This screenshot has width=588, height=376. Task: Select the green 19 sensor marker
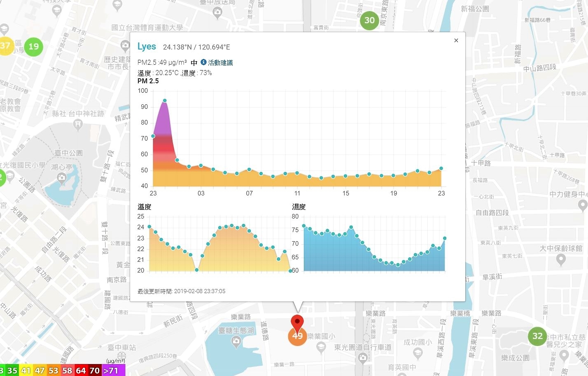[x=34, y=47]
